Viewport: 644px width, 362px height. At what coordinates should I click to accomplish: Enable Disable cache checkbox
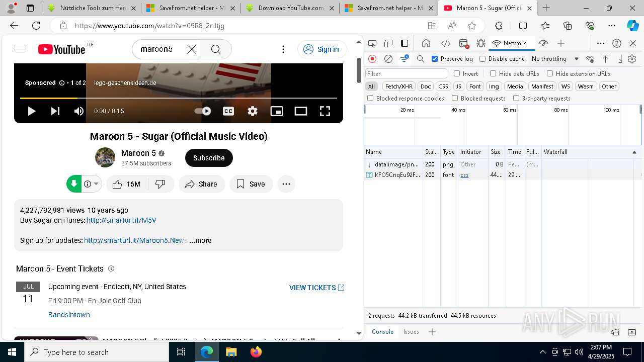[x=482, y=59]
